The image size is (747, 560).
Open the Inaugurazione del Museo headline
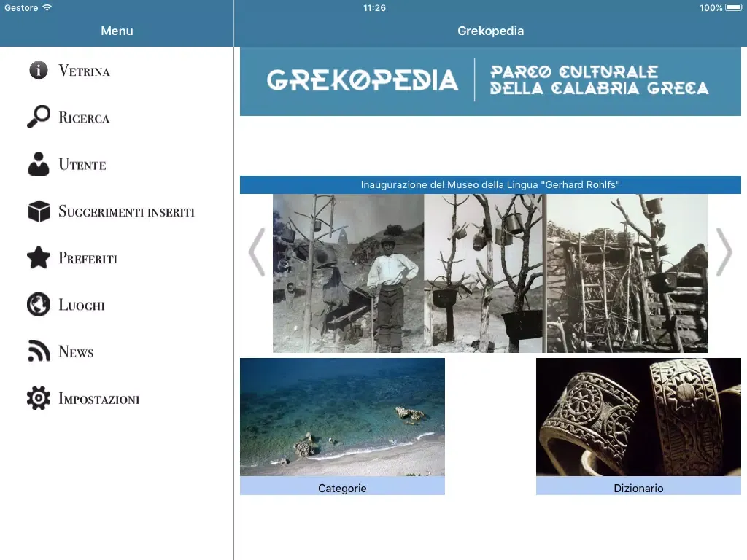tap(490, 184)
